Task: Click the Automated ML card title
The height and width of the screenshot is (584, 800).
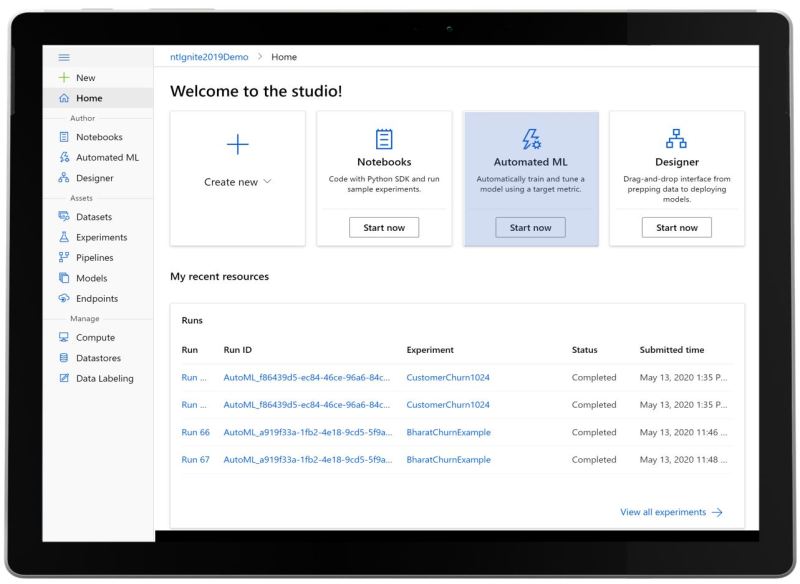Action: 530,162
